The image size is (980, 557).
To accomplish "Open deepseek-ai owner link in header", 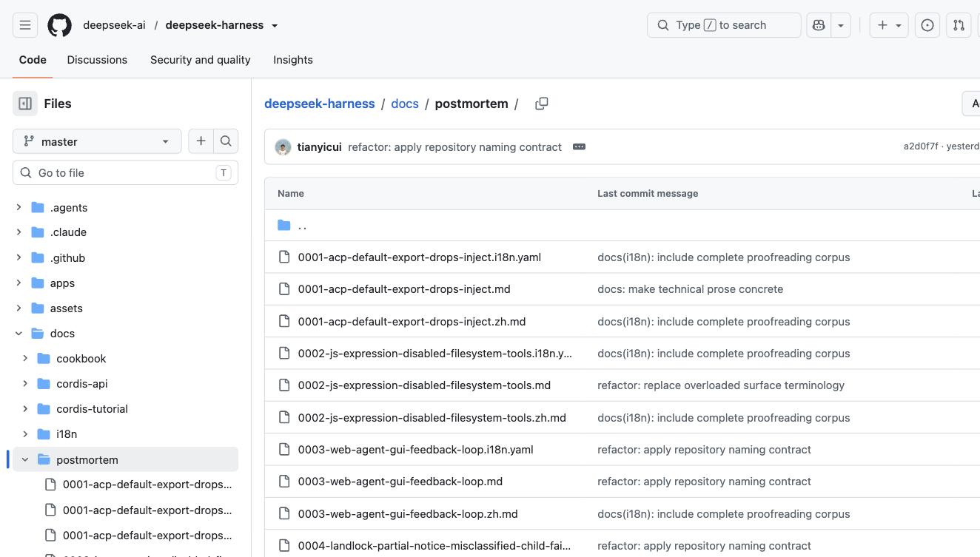I will (114, 25).
